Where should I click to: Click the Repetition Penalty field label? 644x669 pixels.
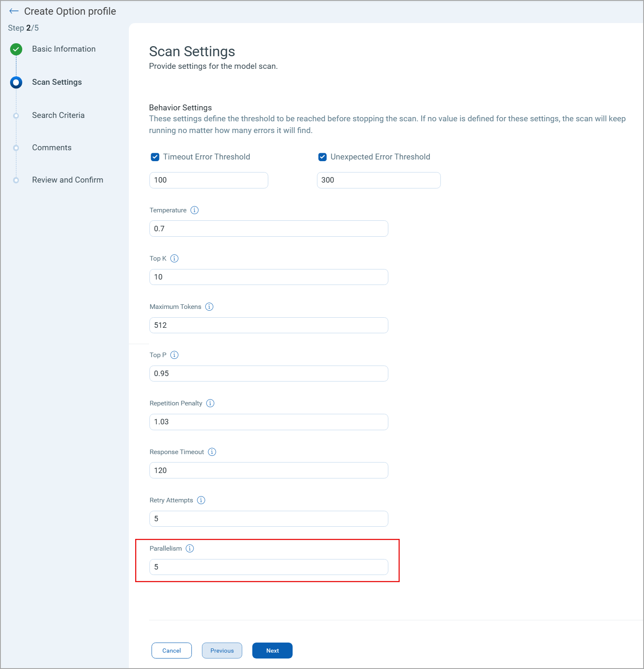coord(176,403)
